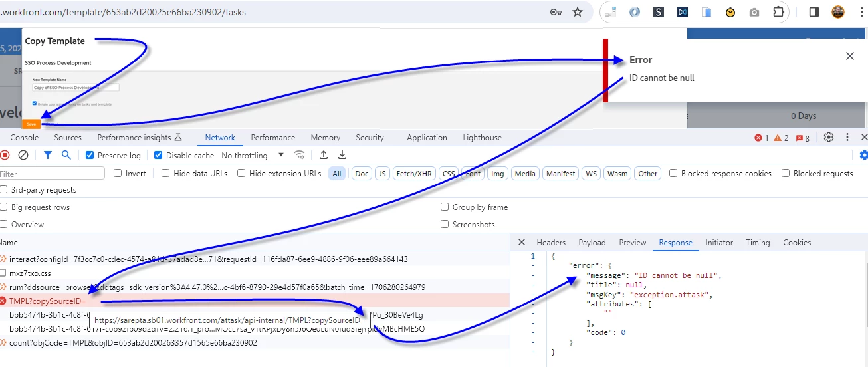View the Preview tab
The width and height of the screenshot is (868, 367).
click(633, 243)
